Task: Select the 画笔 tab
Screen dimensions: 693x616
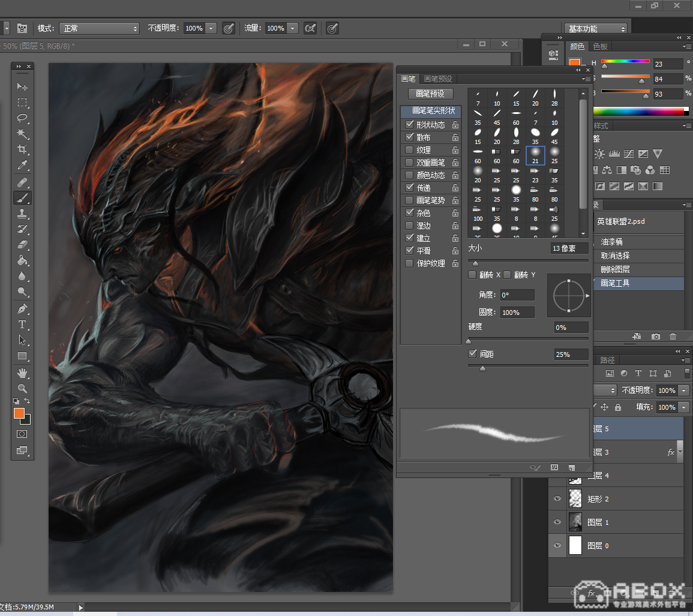Action: [x=408, y=79]
